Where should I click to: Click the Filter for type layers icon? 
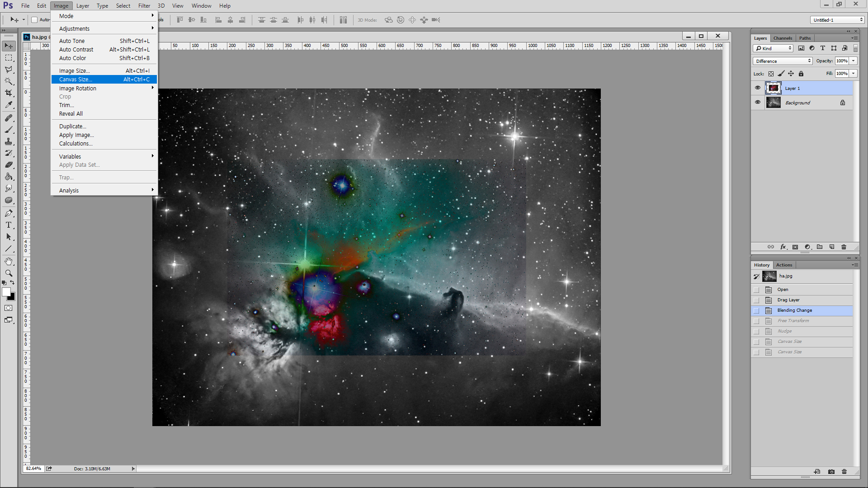coord(822,48)
